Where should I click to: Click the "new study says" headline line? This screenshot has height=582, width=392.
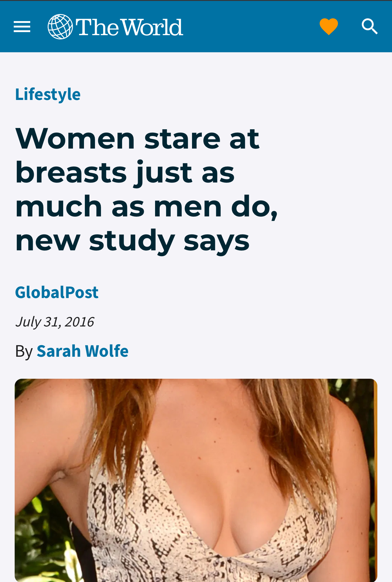[132, 241]
